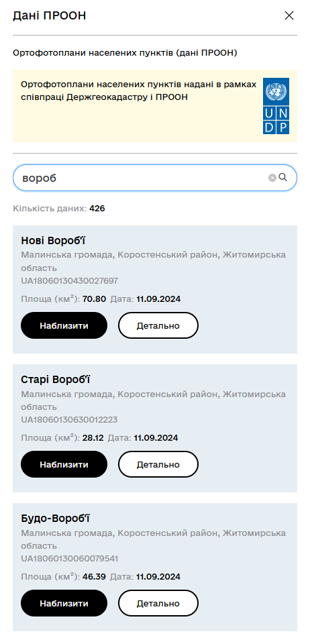The width and height of the screenshot is (310, 644).
Task: Click code UA18060130630012223
Action: 69,420
